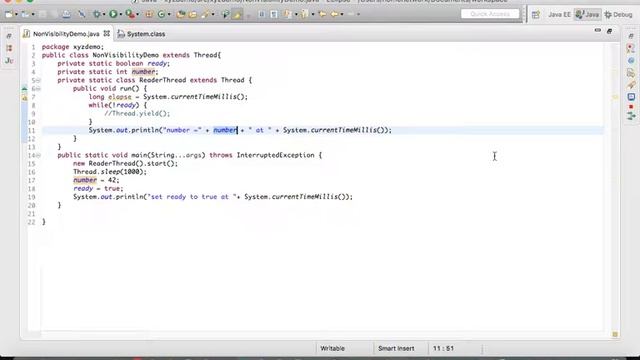Screen dimensions: 640x360
Task: Open the New wizard dropdown arrow
Action: [x=16, y=14]
